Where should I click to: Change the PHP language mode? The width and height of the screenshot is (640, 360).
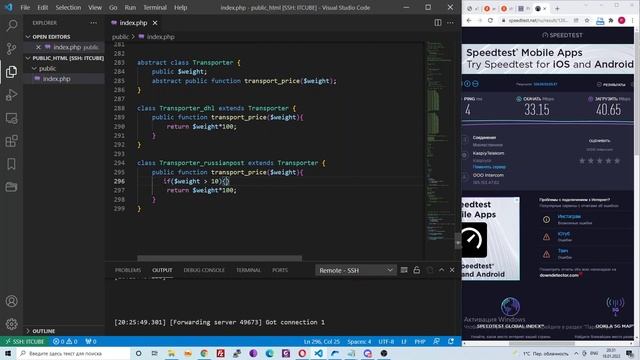tap(420, 341)
